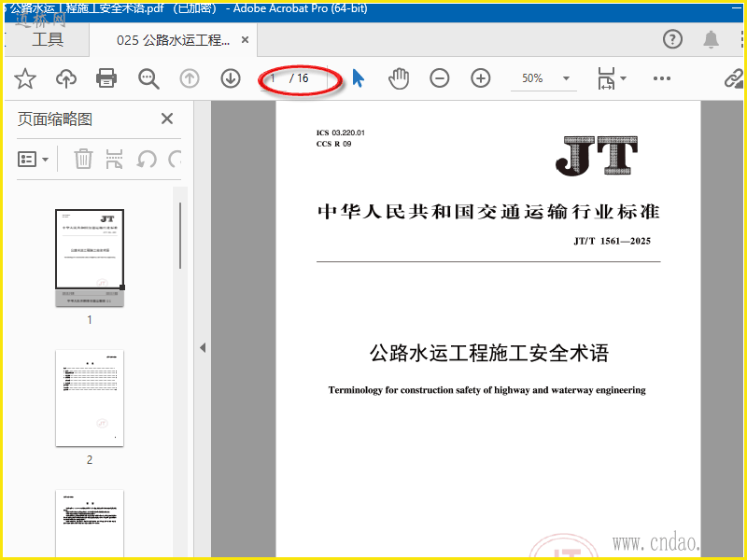The width and height of the screenshot is (747, 560).
Task: Open the notifications bell
Action: 711,39
